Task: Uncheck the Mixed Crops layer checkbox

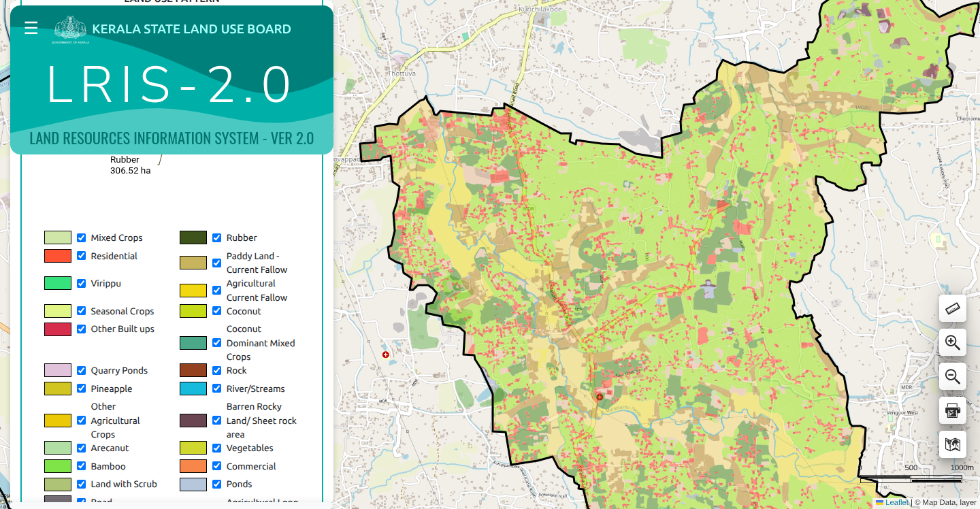Action: click(x=82, y=237)
